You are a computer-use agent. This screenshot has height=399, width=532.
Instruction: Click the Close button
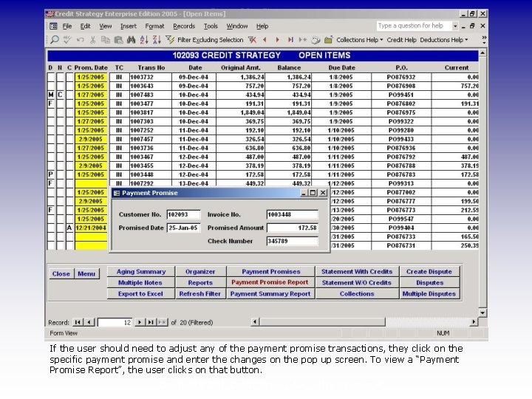tap(61, 274)
